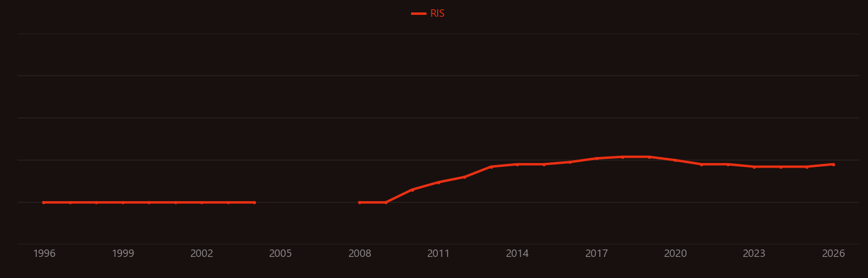Screen dimensions: 868x278
Task: Select the 2004 data point ending the first segment
Action: tap(254, 202)
